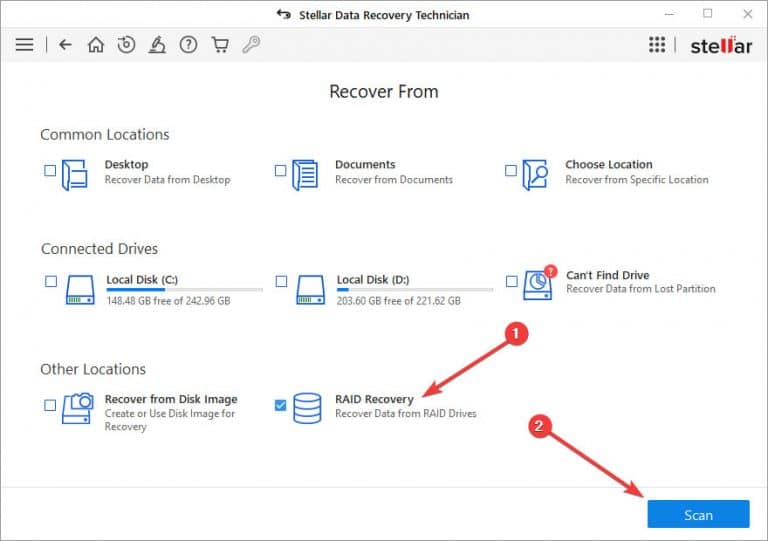Check Recover from Disk Image checkbox

click(x=50, y=405)
